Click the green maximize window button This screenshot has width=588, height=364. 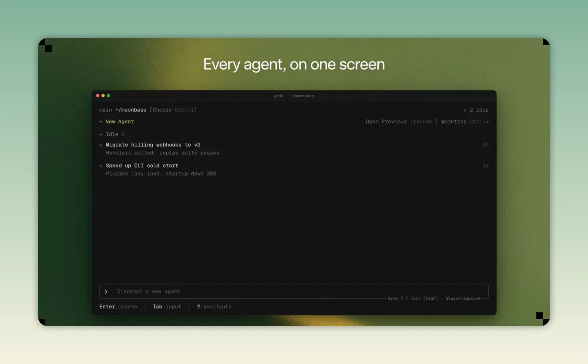(108, 96)
